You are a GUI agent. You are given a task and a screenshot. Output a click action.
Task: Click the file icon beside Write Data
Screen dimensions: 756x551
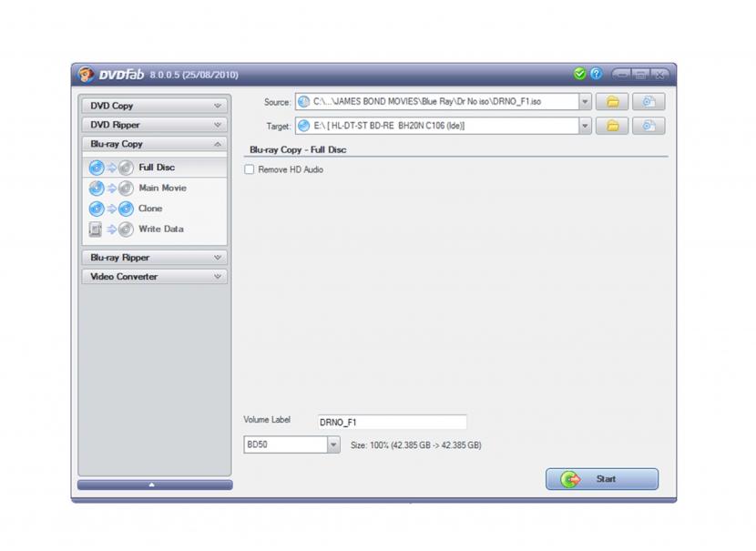(x=96, y=230)
